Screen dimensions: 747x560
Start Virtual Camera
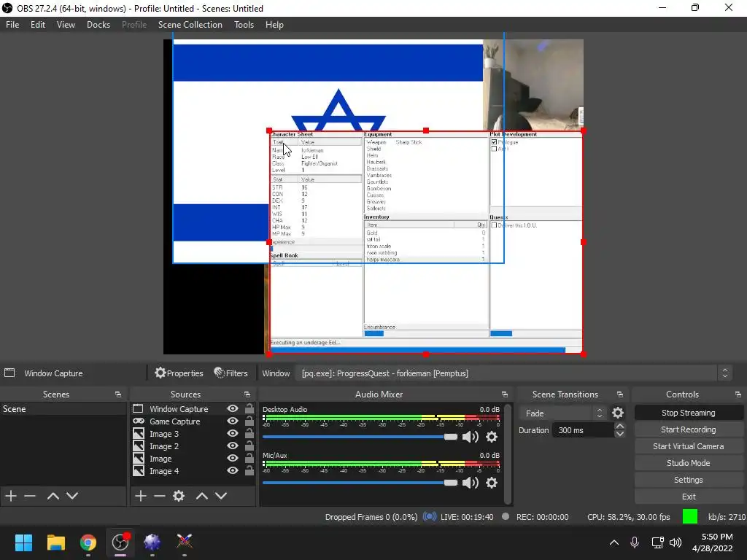pos(689,446)
